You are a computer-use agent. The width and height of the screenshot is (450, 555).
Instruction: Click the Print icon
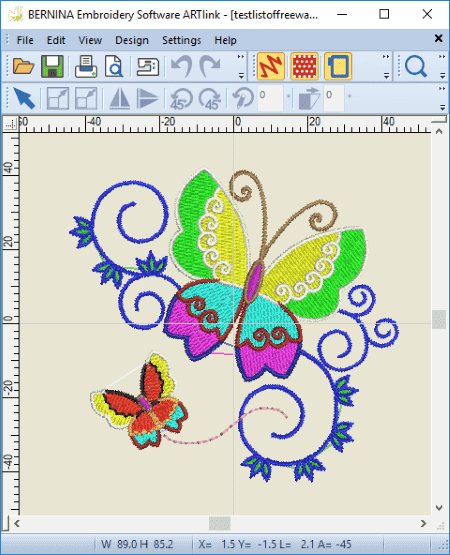click(x=86, y=66)
